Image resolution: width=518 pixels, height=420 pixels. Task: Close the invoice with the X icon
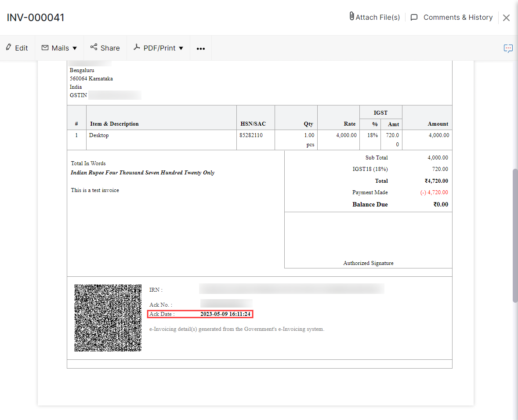coord(506,18)
